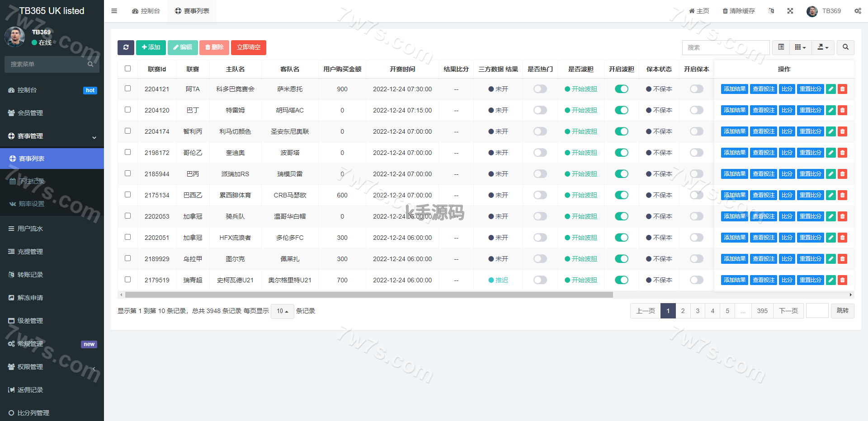Expand the 权限管理 sidebar menu
This screenshot has width=868, height=421.
(52, 367)
